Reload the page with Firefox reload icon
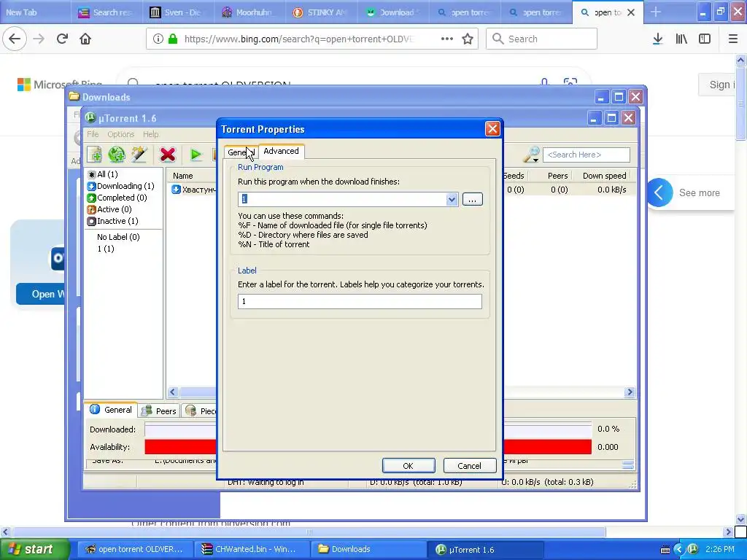The image size is (747, 560). 62,39
